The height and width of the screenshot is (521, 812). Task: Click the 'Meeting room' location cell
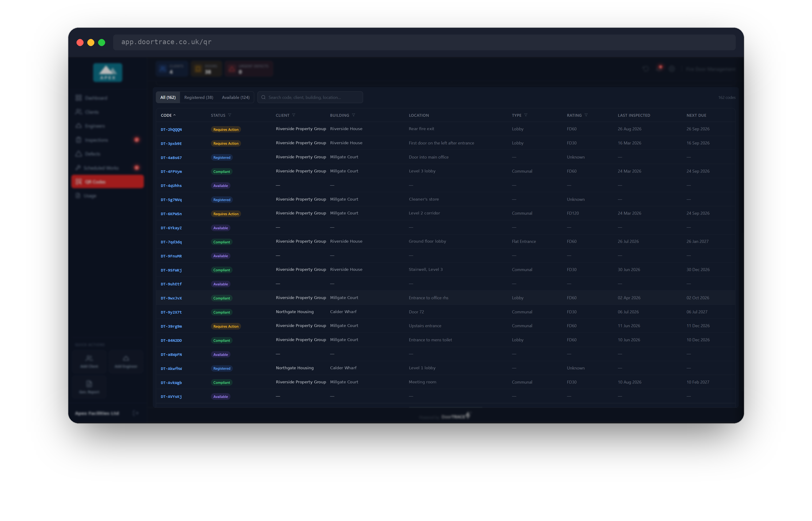click(422, 382)
